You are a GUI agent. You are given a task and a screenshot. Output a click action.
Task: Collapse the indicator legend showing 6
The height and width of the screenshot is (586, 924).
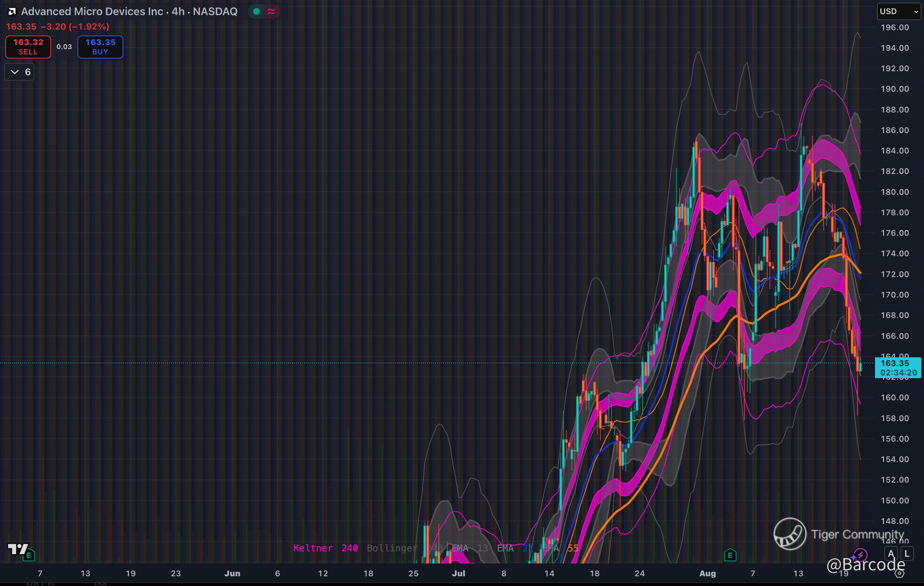(x=19, y=72)
